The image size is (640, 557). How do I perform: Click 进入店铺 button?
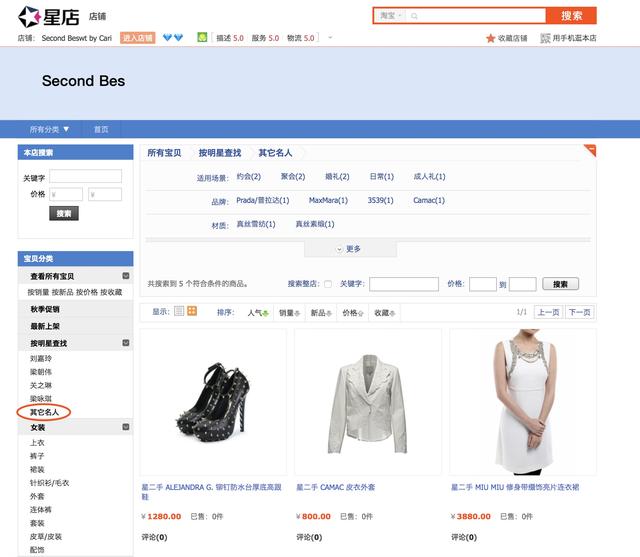tap(138, 38)
